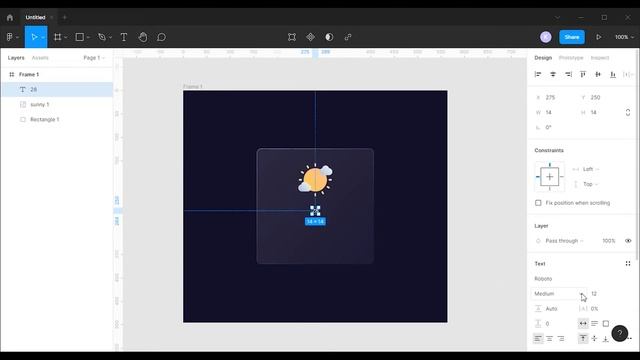Screen dimensions: 640x360
Task: Click the present play icon
Action: [598, 37]
